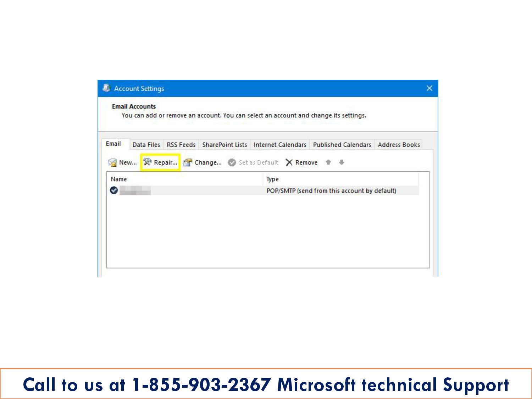Click the New account envelope icon
This screenshot has width=532, height=399.
click(x=112, y=162)
